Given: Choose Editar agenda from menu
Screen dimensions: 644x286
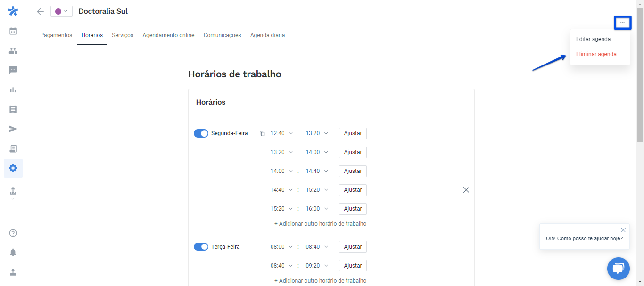Looking at the screenshot, I should (x=593, y=39).
